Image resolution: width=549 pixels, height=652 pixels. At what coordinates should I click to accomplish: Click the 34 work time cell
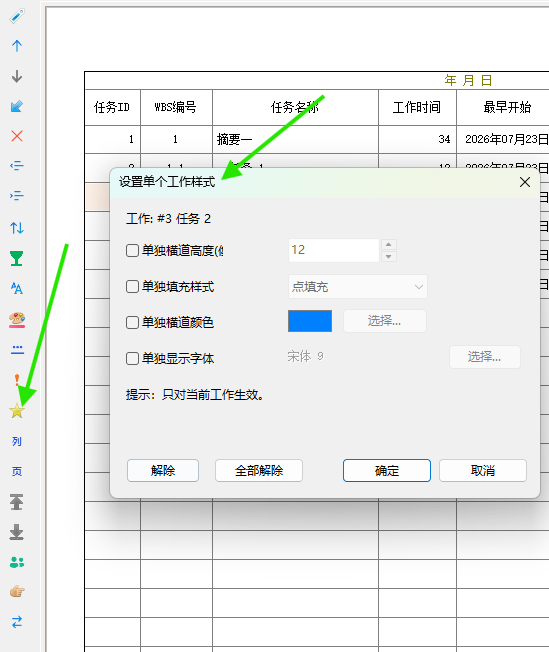click(x=417, y=139)
